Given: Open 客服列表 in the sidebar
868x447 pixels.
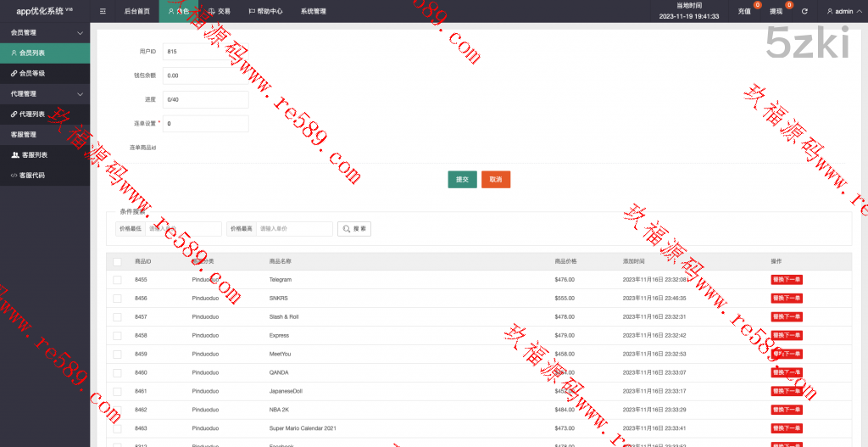Looking at the screenshot, I should pos(34,155).
